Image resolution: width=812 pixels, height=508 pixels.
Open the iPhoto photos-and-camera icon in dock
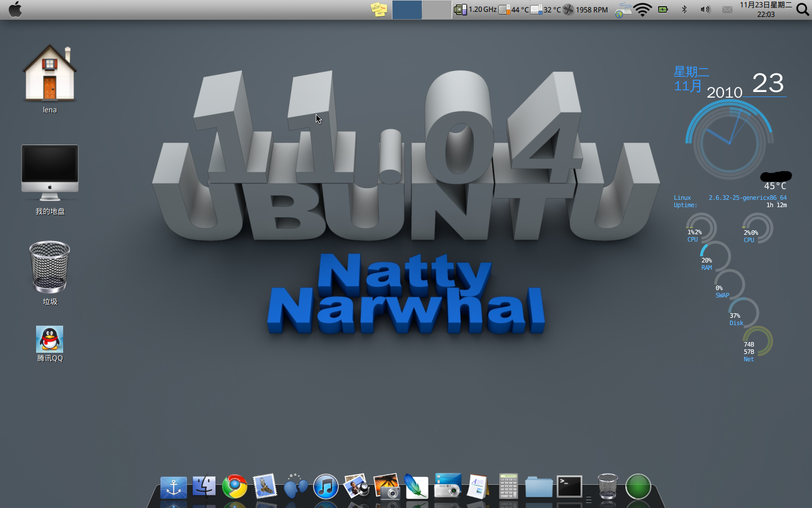tap(356, 486)
